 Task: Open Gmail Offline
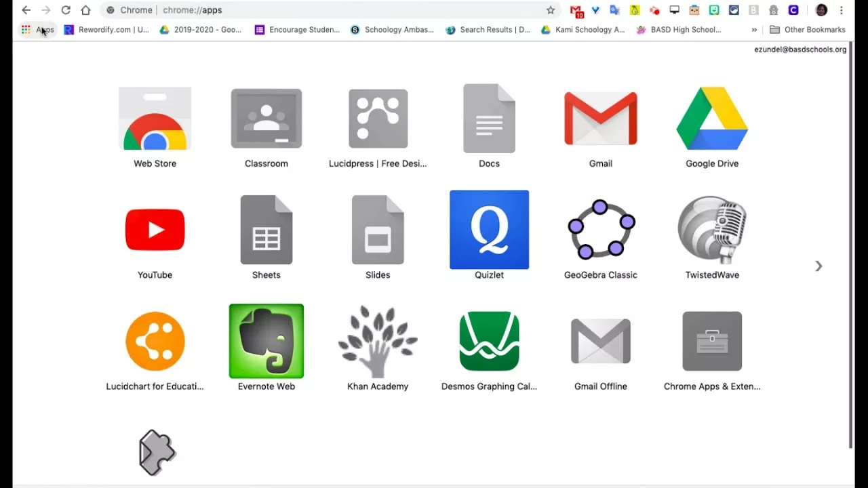600,341
